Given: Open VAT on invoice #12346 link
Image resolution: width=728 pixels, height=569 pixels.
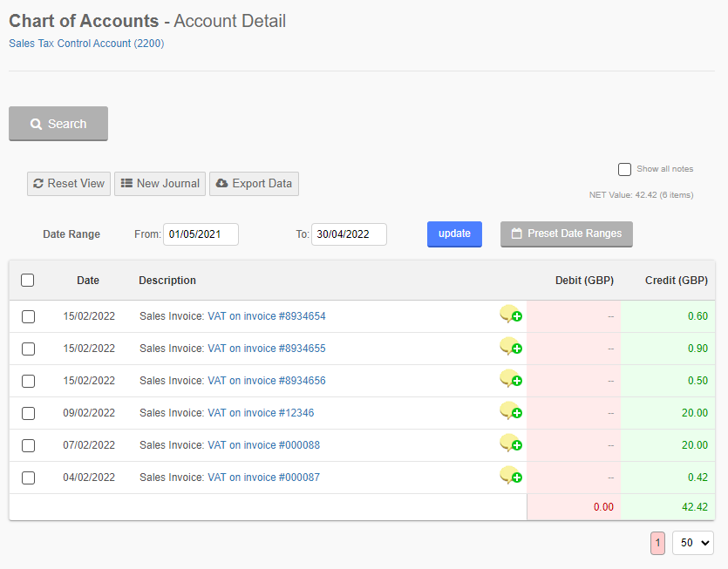Looking at the screenshot, I should coord(261,413).
